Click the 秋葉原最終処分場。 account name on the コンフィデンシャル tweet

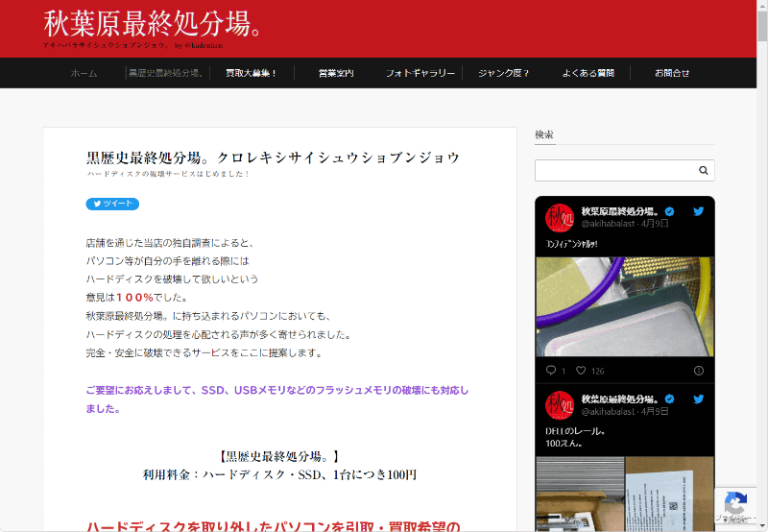click(x=620, y=211)
